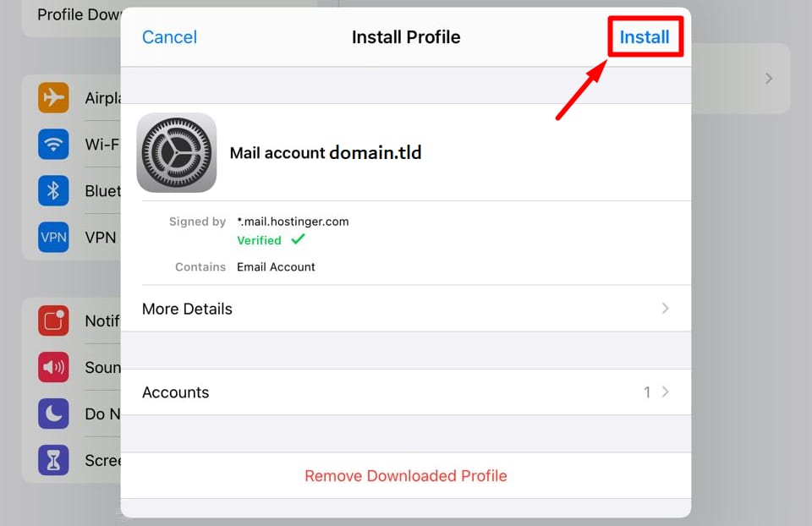
Task: Click the Mail account domain.tld profile name
Action: (326, 153)
